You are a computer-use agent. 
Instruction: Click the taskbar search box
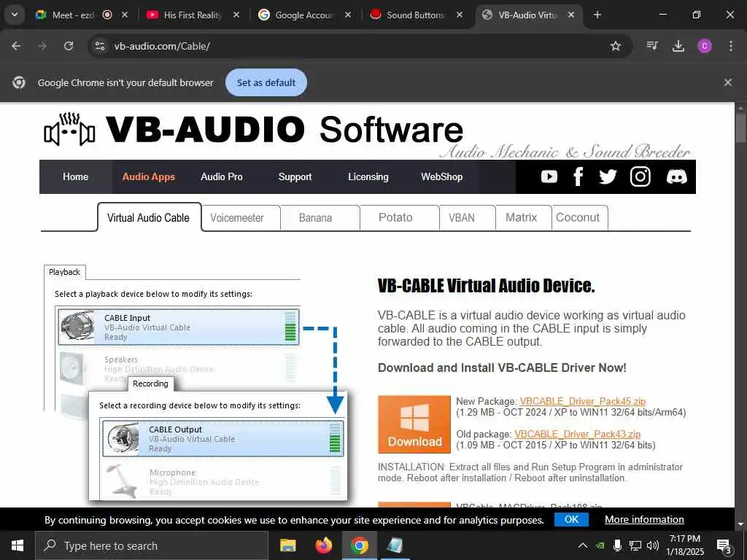[152, 545]
